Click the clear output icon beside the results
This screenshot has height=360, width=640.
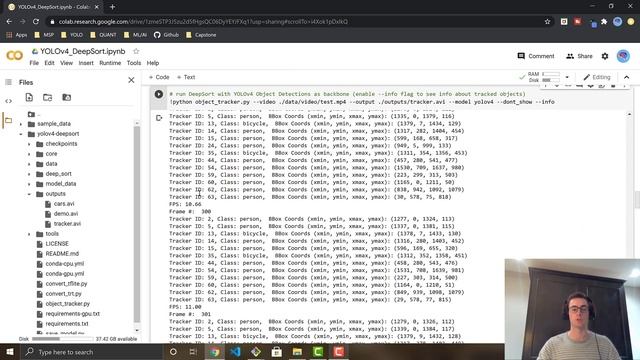point(159,118)
